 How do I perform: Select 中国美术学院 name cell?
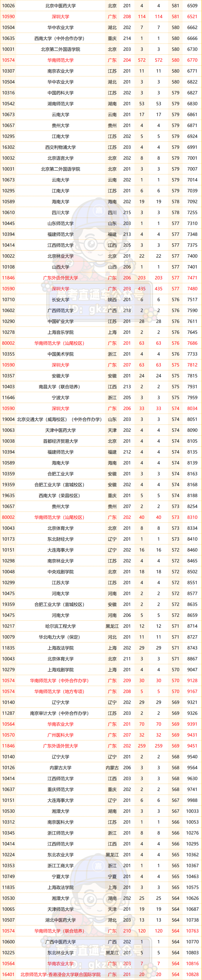[x=60, y=354]
